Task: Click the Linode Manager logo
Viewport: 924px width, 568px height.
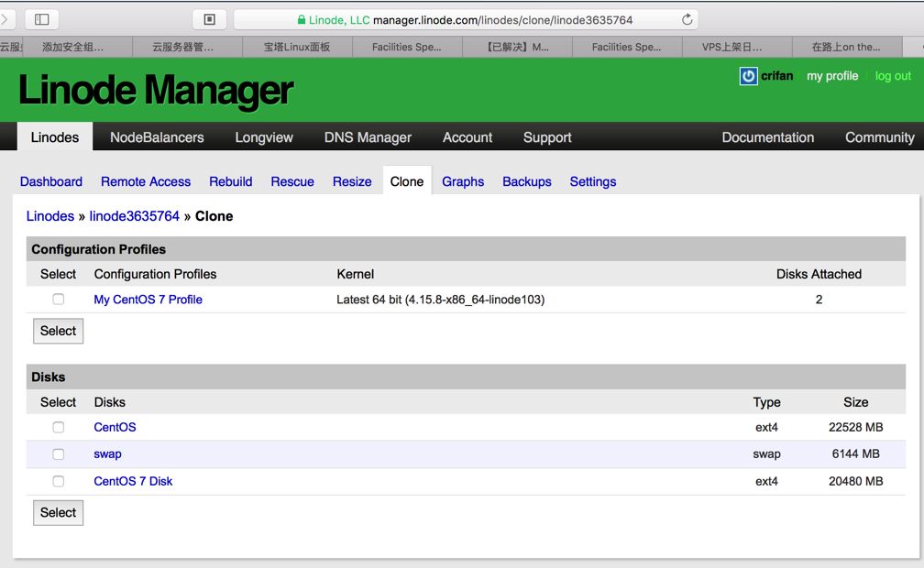Action: coord(156,90)
